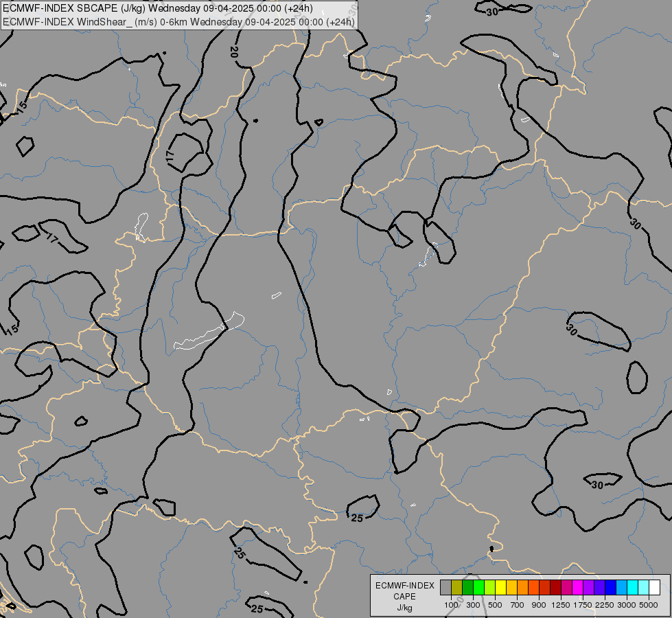The image size is (672, 618).
Task: Select the bright green legend swatch
Action: click(x=478, y=587)
